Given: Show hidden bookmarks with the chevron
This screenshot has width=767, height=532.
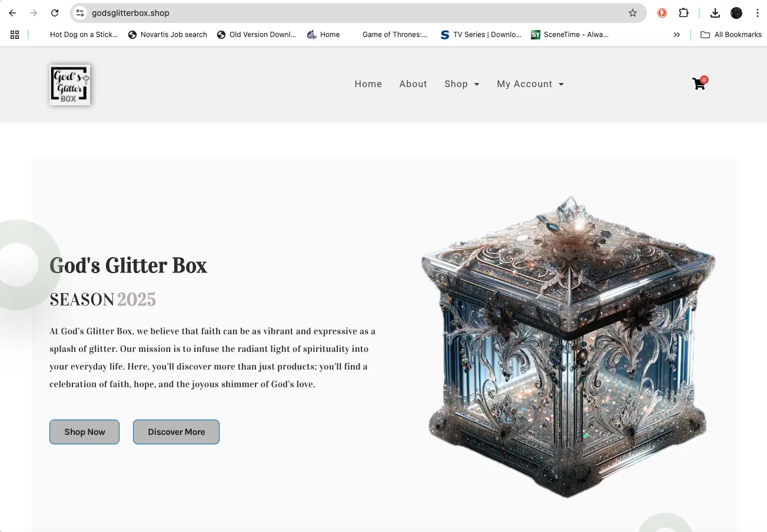Looking at the screenshot, I should [677, 35].
